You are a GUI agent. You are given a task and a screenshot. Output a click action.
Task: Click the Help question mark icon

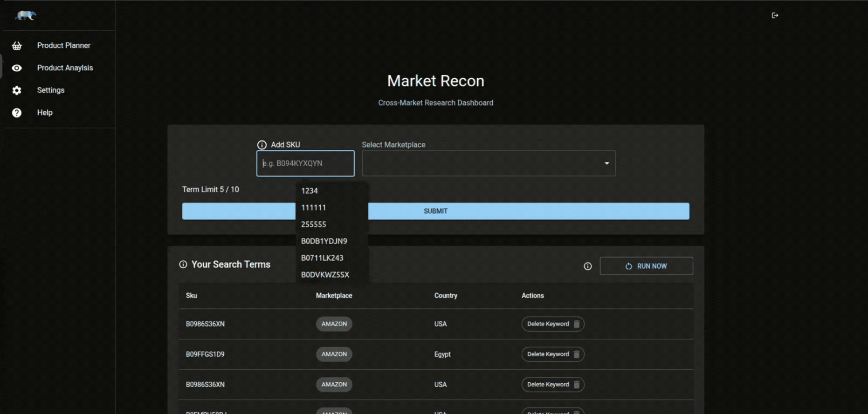(17, 113)
